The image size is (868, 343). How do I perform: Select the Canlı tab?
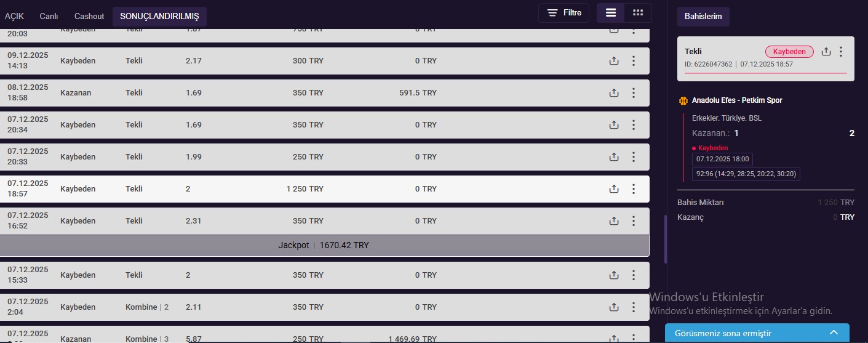[49, 16]
